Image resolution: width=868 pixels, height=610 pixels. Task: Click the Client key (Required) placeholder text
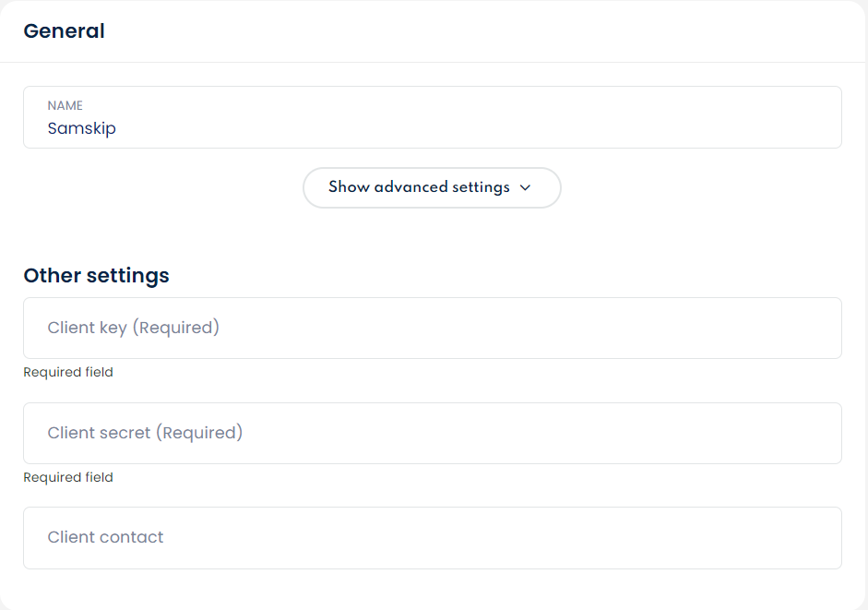pyautogui.click(x=134, y=328)
